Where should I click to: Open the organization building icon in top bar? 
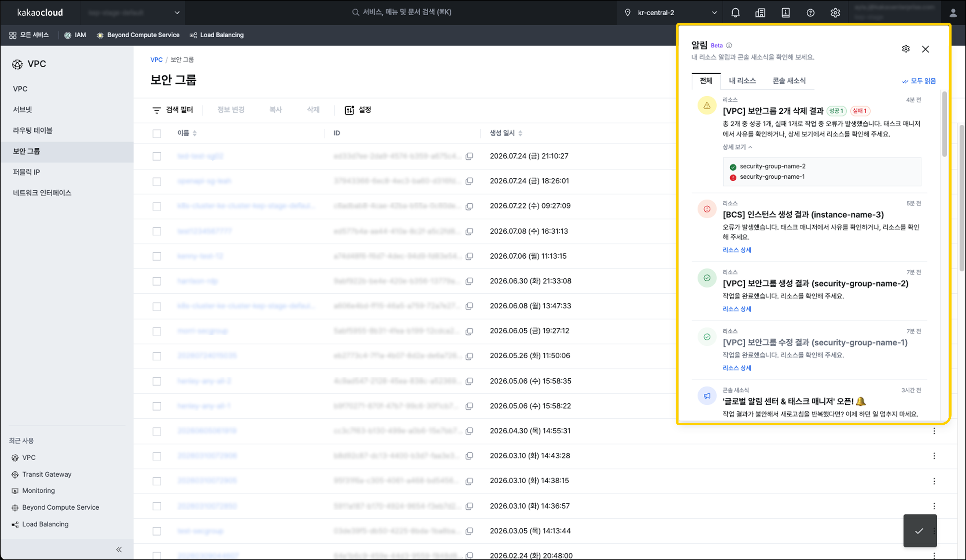760,13
